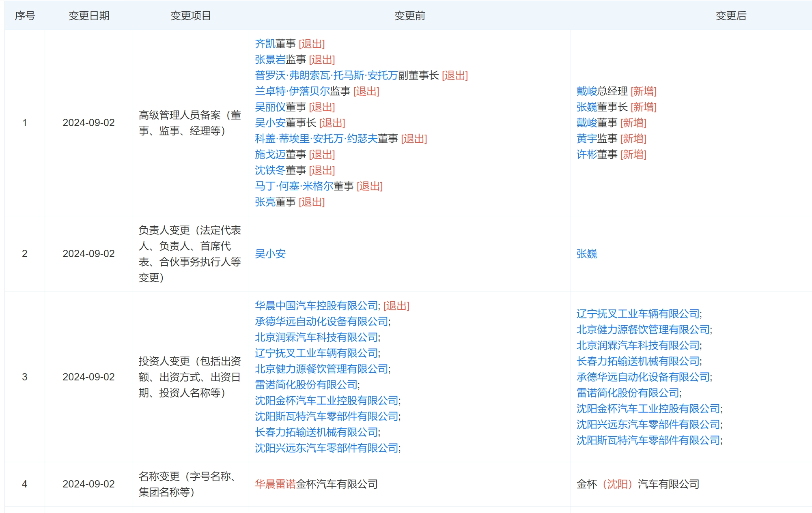Open 辽宁抚叉工业车辆有限公司 in 变更后 column
Screen dimensions: 812x513
click(638, 313)
